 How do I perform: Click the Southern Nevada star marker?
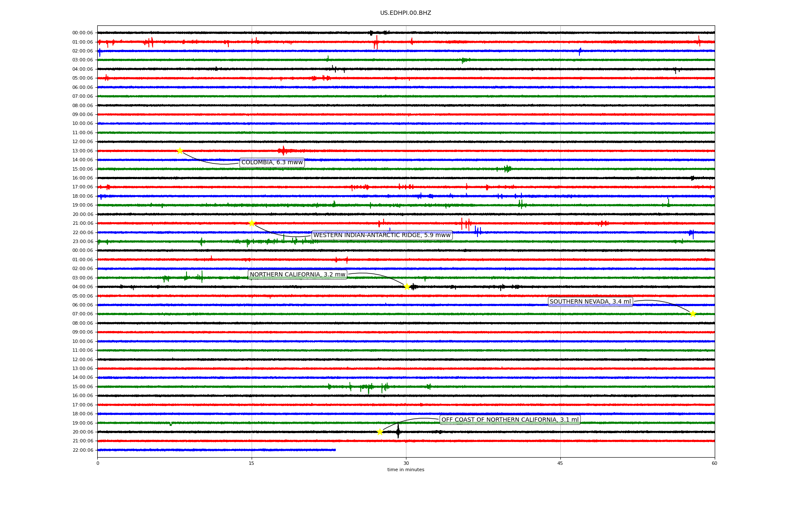pos(693,314)
